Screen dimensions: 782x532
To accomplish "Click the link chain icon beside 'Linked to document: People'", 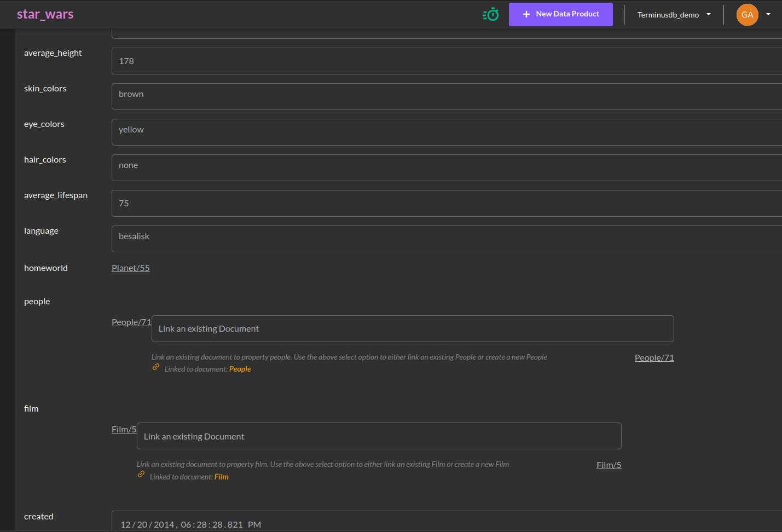I will click(x=155, y=367).
